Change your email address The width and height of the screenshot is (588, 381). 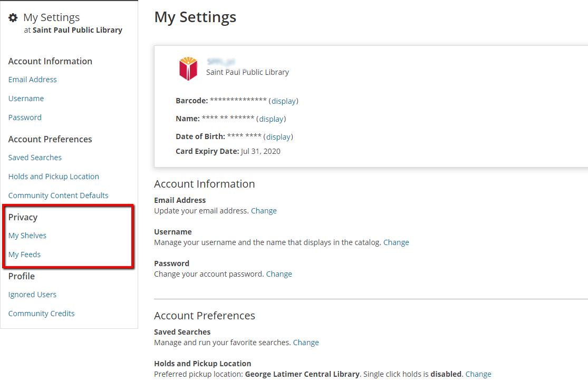point(264,210)
